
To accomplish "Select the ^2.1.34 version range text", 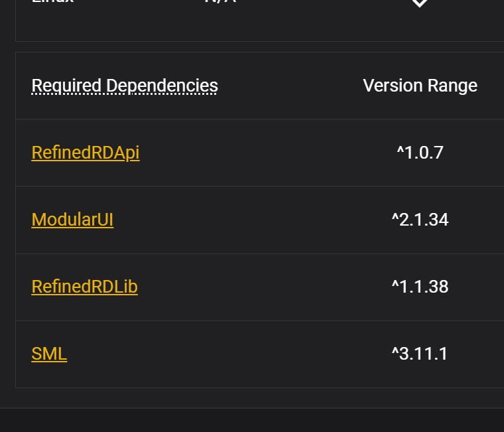I will (x=420, y=220).
